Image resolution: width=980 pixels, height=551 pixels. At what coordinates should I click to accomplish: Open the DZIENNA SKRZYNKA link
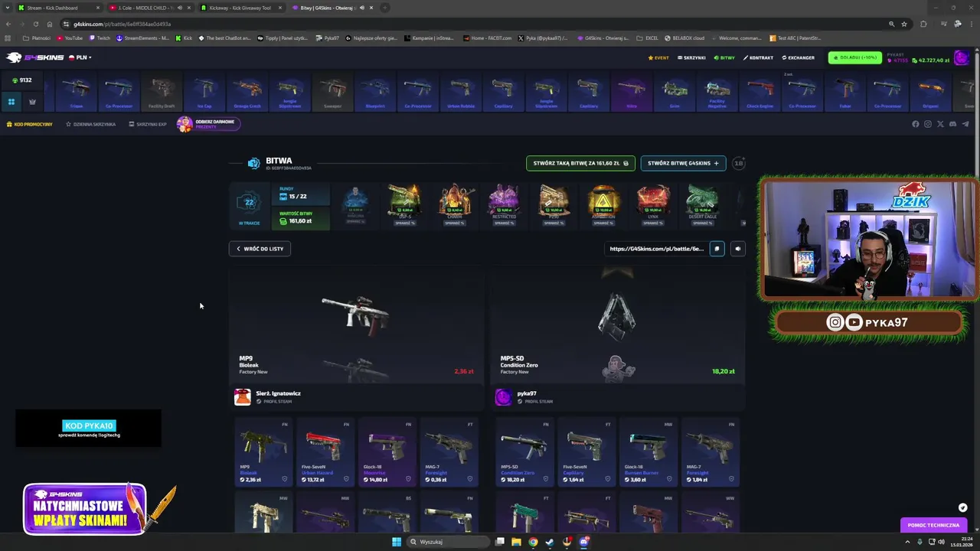(x=90, y=124)
